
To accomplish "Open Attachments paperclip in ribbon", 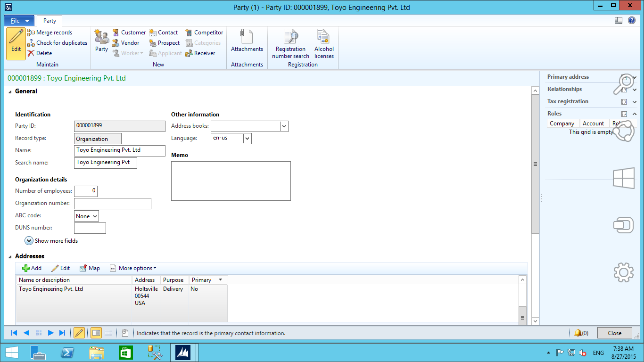I will [247, 41].
